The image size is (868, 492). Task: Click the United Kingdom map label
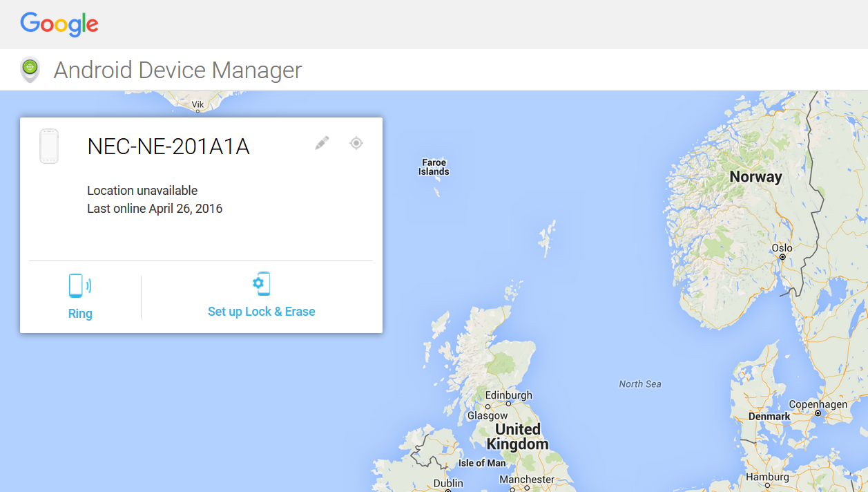518,437
